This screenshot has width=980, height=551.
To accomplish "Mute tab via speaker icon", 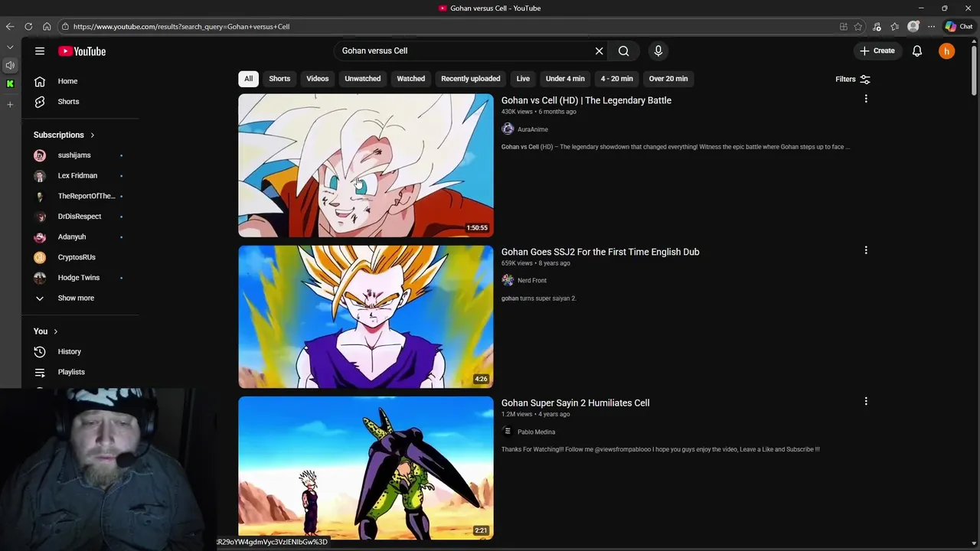I will [10, 66].
